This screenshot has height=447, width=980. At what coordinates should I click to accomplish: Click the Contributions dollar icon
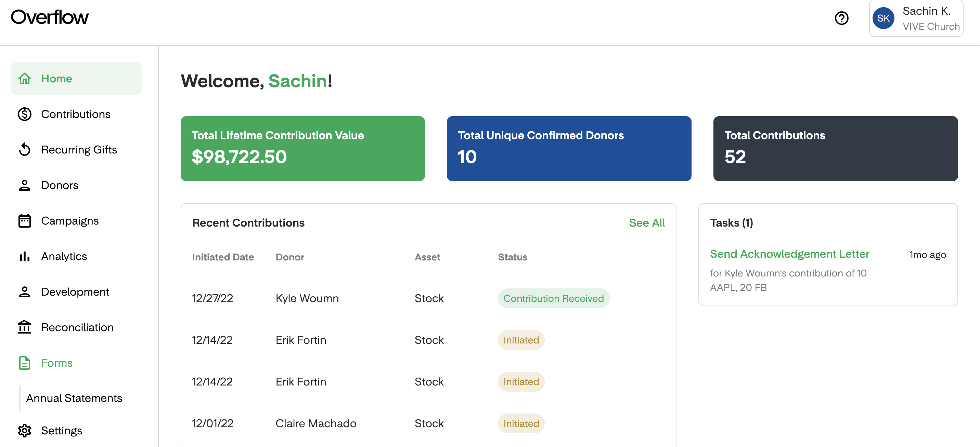[24, 114]
